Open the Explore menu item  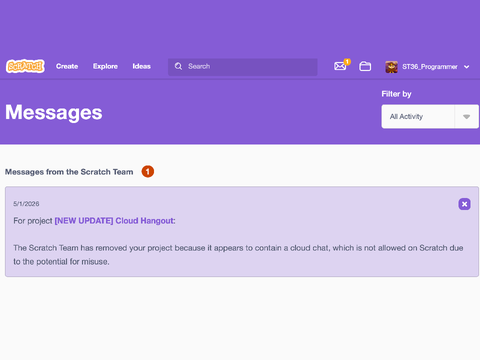coord(105,66)
